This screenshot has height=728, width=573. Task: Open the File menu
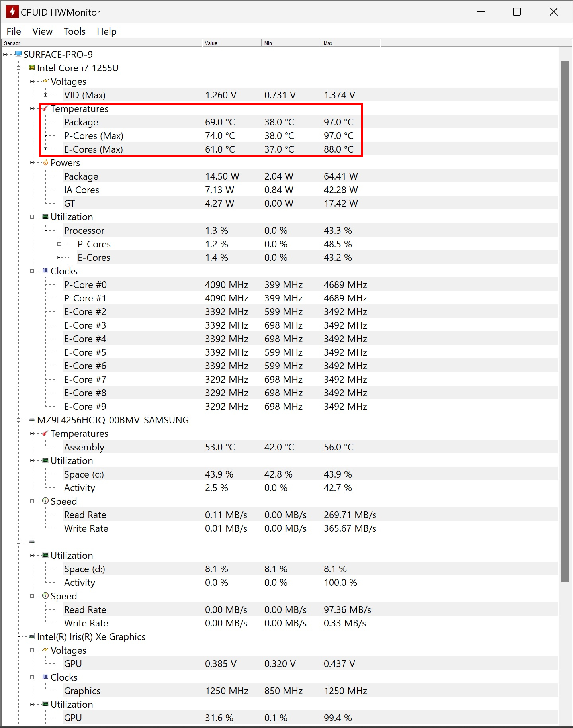[x=14, y=31]
